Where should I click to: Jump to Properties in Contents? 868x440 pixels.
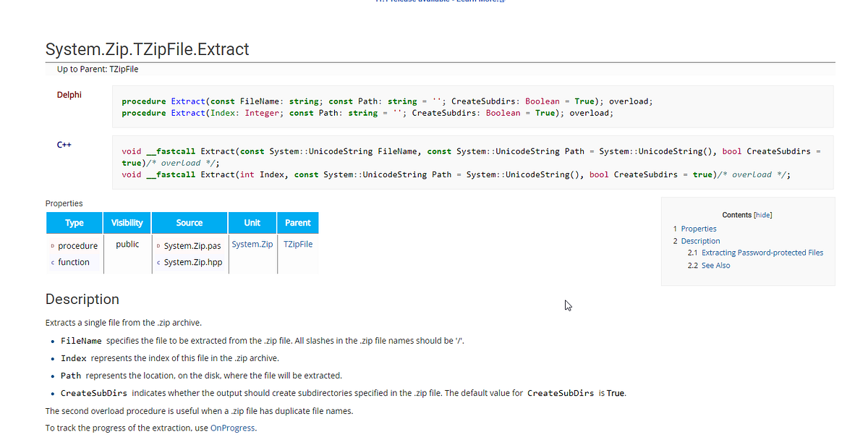699,228
